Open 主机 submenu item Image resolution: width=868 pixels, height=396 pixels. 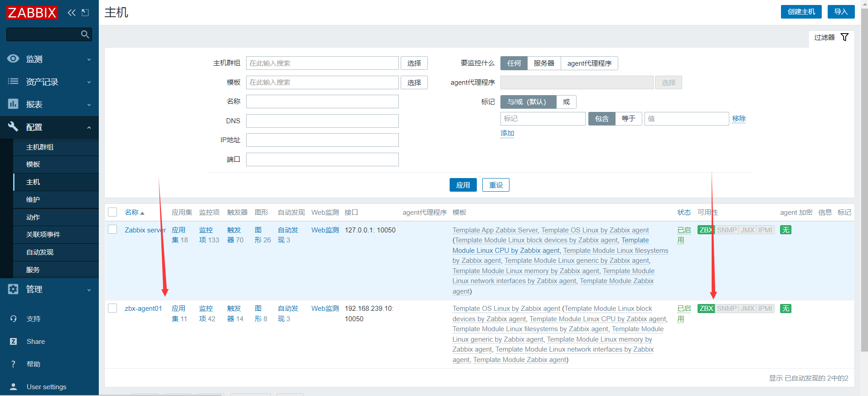tap(56, 182)
